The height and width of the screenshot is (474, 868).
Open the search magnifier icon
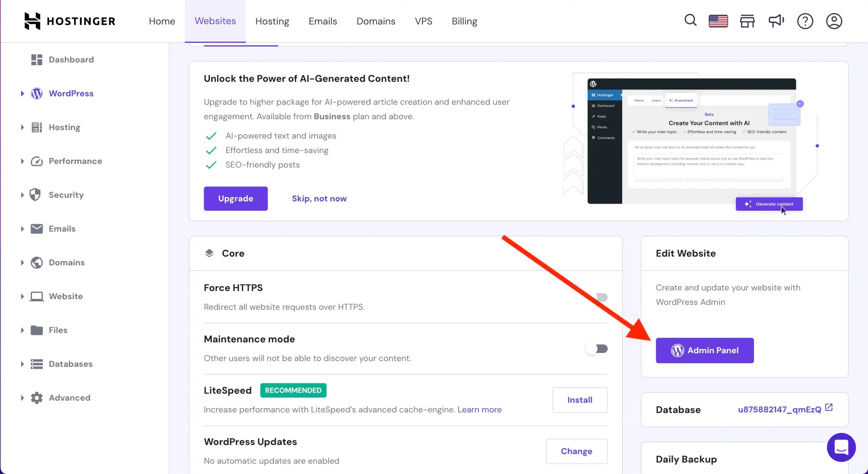(690, 21)
